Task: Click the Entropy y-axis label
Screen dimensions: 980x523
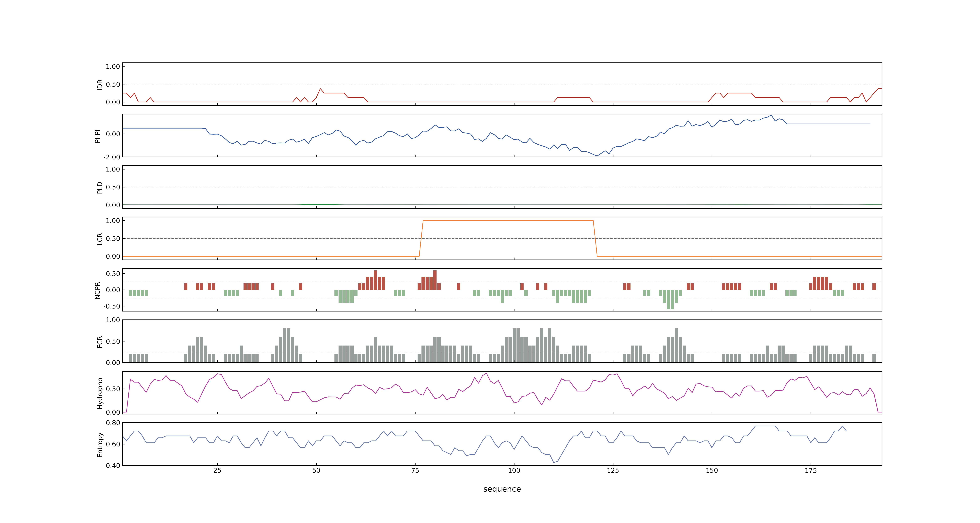Action: click(x=100, y=444)
